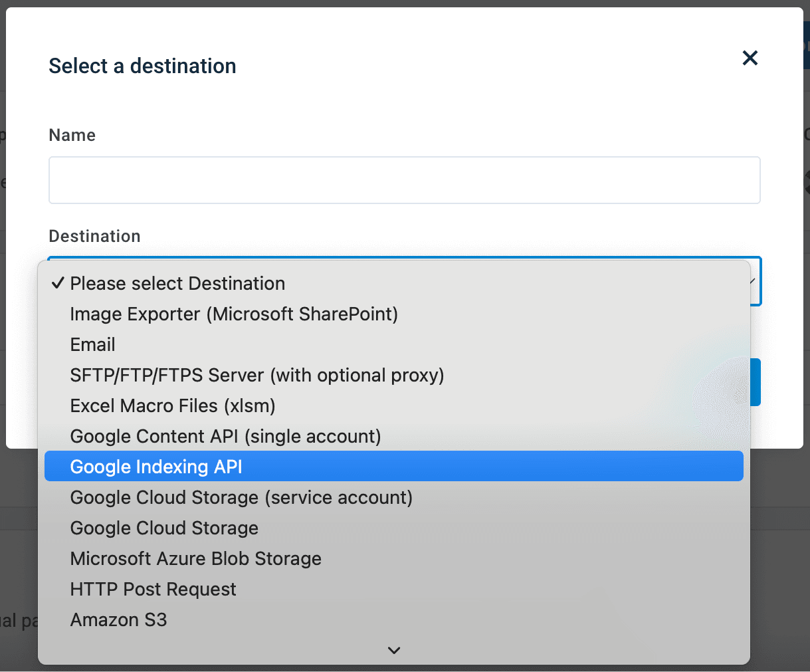Viewport: 810px width, 672px height.
Task: Click the scroll-down chevron below Amazon S3
Action: [394, 650]
